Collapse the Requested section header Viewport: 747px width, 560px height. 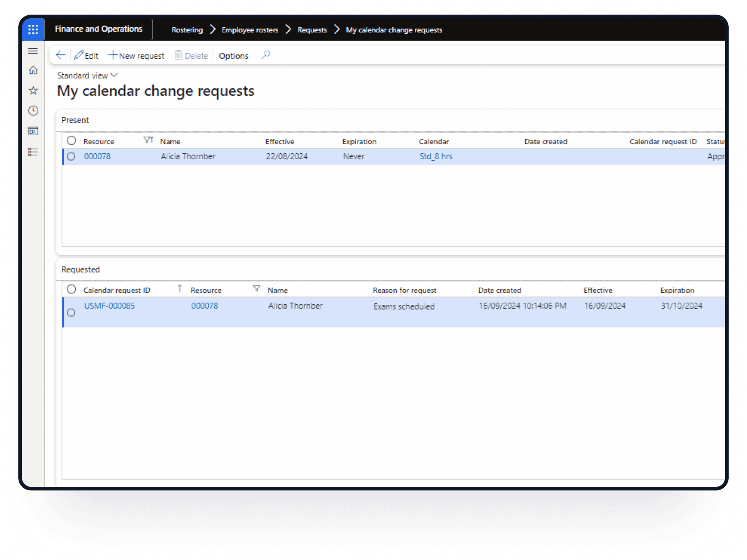[81, 269]
